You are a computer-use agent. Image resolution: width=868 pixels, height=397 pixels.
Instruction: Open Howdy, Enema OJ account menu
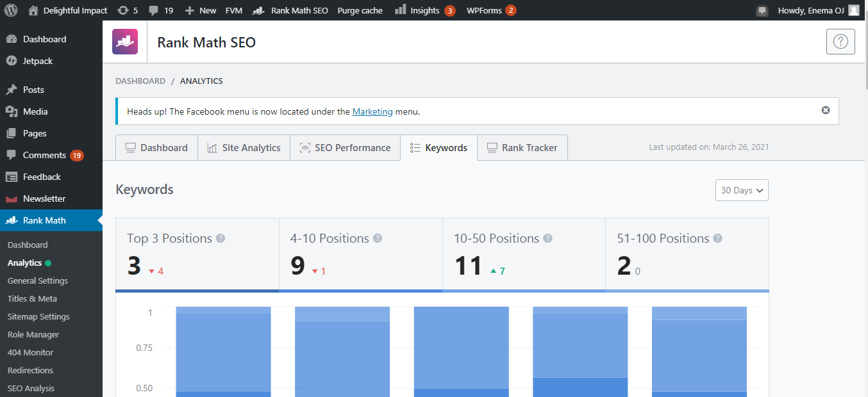(818, 10)
